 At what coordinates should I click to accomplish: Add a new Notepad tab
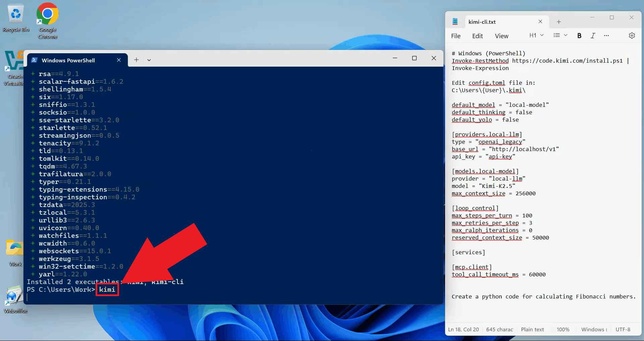click(558, 22)
